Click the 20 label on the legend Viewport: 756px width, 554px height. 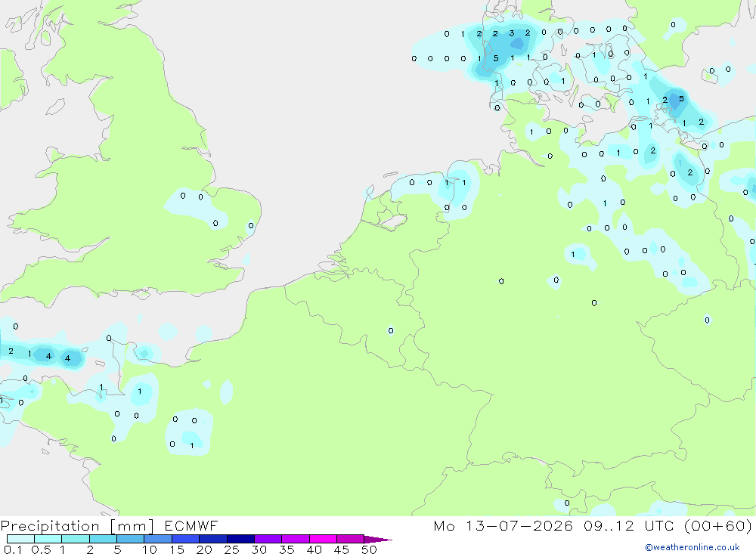coord(204,549)
